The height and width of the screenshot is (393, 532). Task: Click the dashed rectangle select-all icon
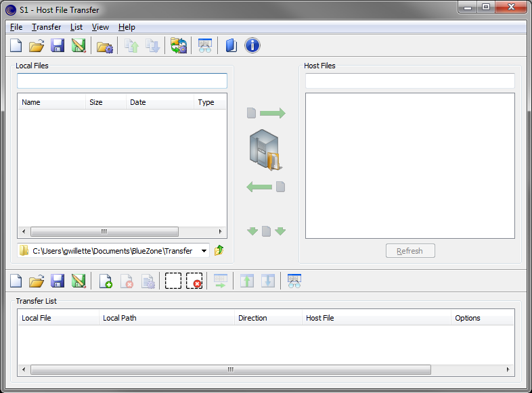(173, 281)
